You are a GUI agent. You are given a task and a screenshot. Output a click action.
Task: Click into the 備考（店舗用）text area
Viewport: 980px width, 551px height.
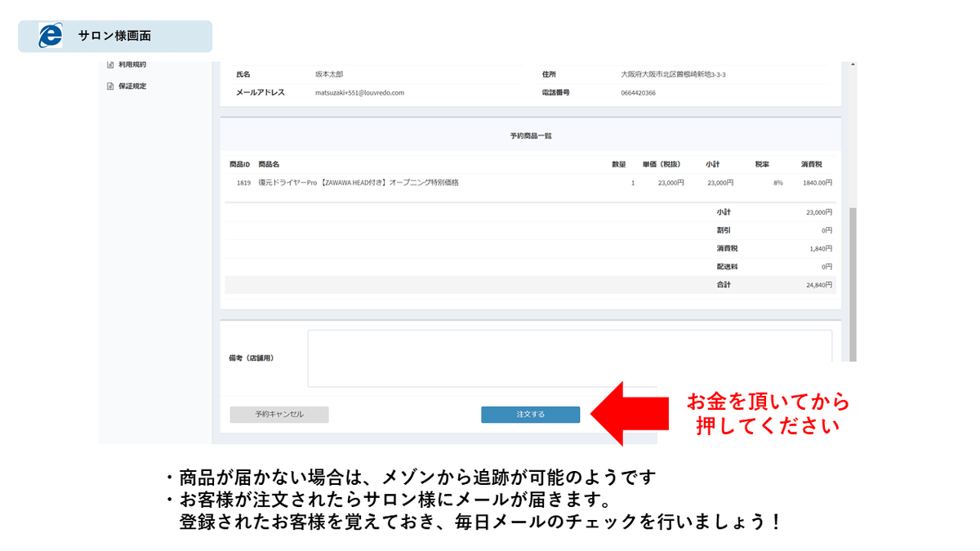coord(569,358)
